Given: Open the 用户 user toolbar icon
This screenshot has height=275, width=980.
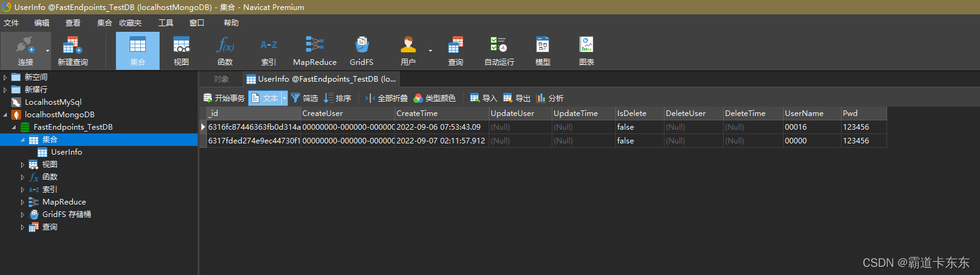Looking at the screenshot, I should (408, 51).
